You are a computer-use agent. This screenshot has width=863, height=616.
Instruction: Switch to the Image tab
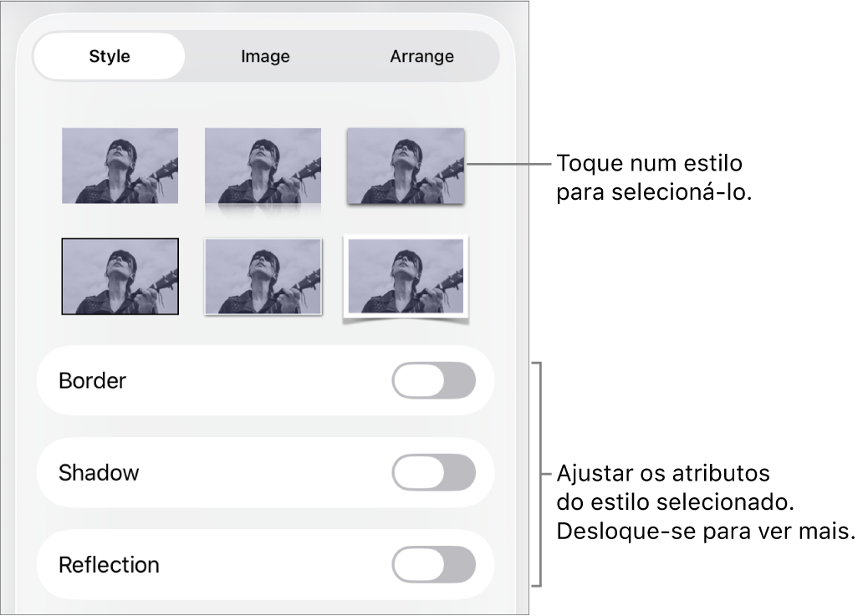pyautogui.click(x=264, y=56)
